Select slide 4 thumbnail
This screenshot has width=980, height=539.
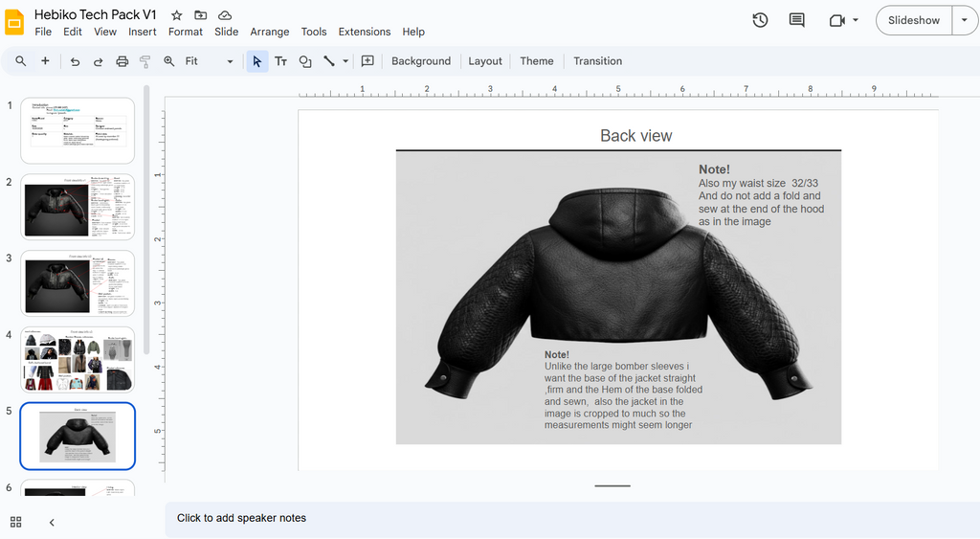tap(78, 360)
